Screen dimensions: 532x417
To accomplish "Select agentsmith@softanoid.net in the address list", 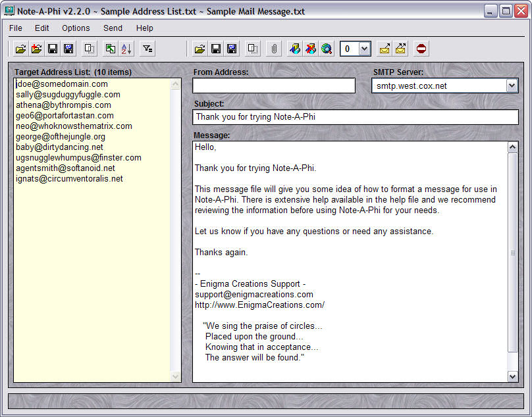I will 65,168.
